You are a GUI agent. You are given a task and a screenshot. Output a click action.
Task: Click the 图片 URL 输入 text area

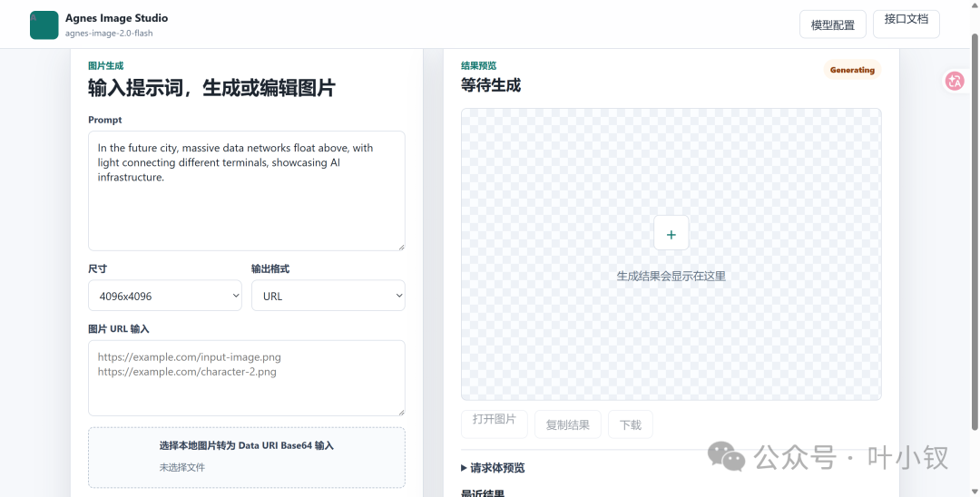pyautogui.click(x=246, y=378)
